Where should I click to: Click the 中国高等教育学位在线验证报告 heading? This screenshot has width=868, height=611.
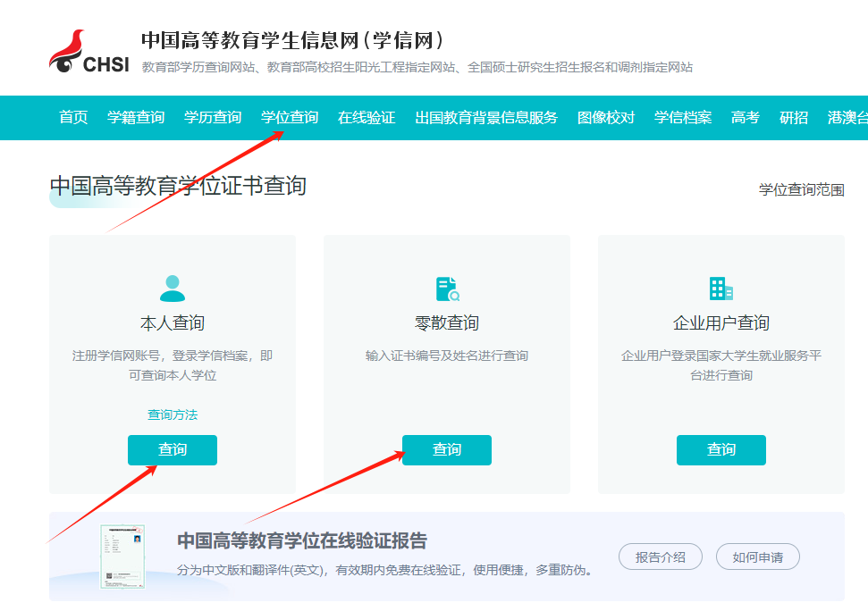(x=302, y=540)
